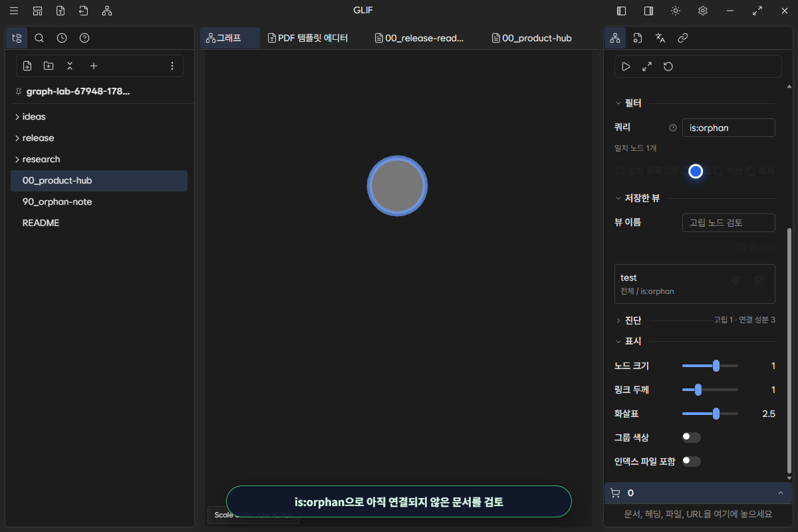Expand the research folder
Screen dimensions: 798x532
pyautogui.click(x=99, y=159)
